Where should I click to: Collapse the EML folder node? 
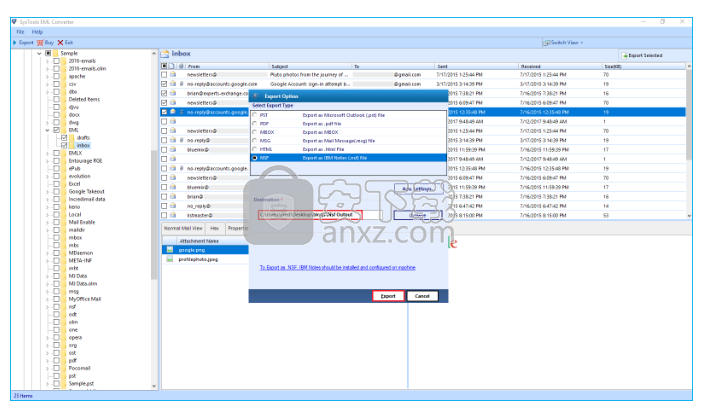click(47, 130)
